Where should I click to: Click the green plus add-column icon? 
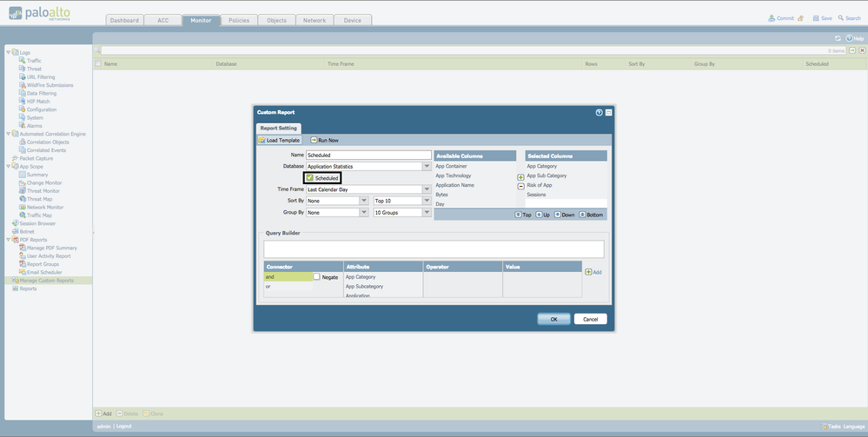point(520,177)
